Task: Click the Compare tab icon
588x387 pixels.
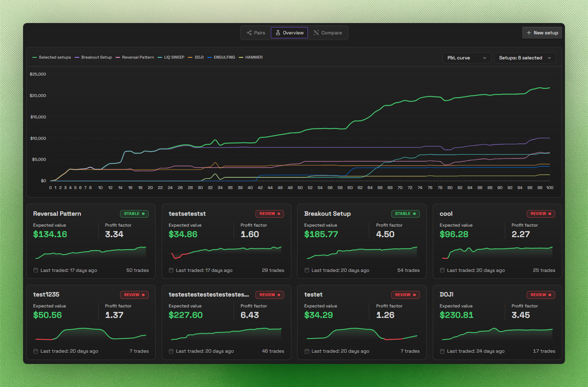Action: (316, 33)
